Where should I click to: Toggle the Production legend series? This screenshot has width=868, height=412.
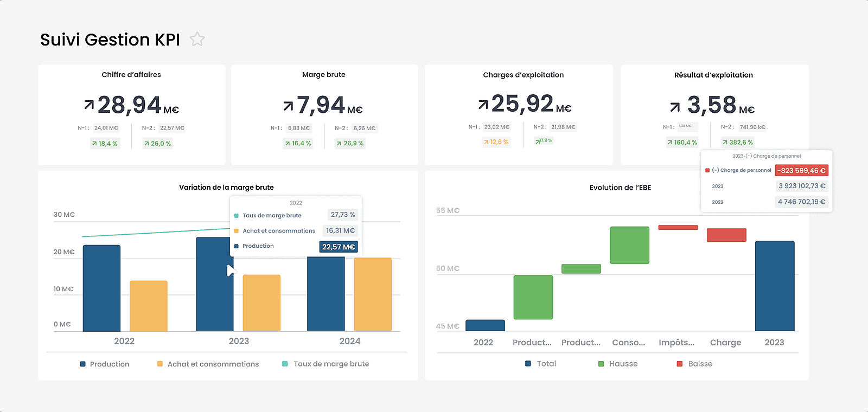105,364
